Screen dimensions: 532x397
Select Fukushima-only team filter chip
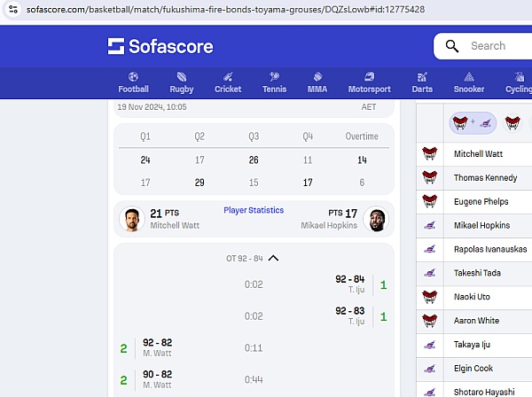512,122
